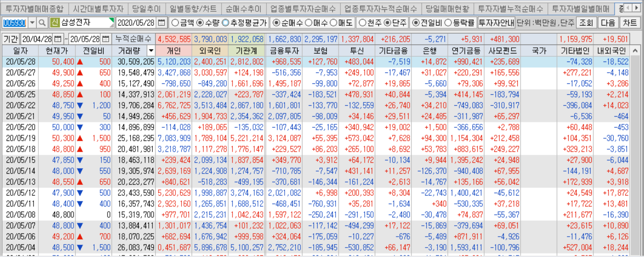This screenshot has height=257, width=644.
Task: Click the stock code 005930 input field
Action: tap(15, 23)
